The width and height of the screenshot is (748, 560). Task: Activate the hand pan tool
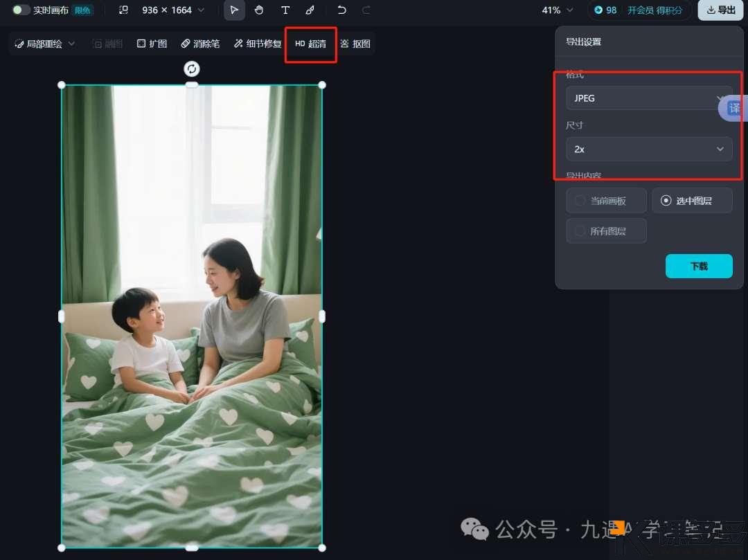pyautogui.click(x=260, y=10)
